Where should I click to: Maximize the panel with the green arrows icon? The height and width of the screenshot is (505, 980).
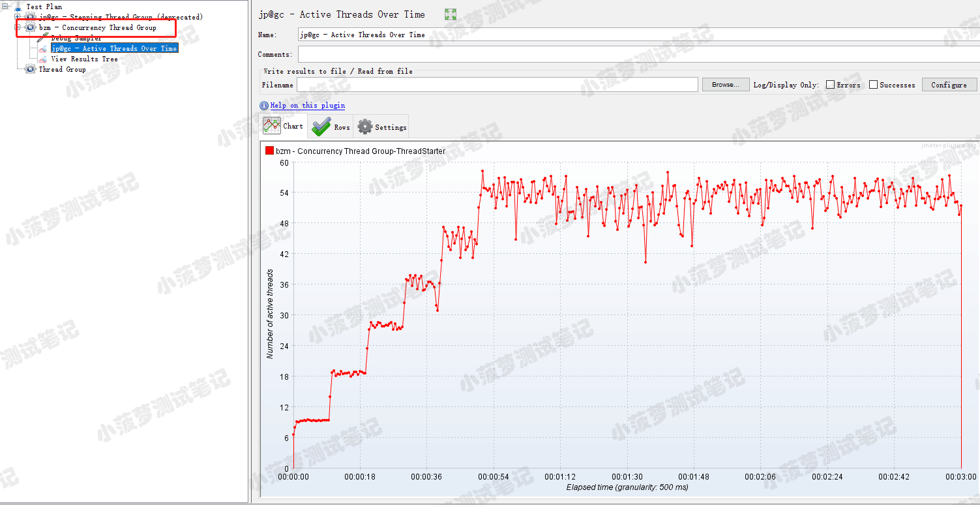(450, 14)
